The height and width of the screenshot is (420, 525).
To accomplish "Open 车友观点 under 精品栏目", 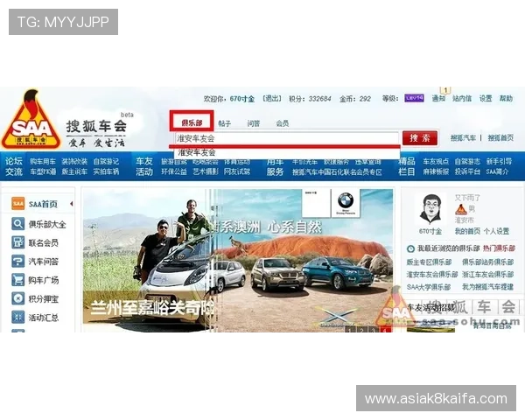I will (436, 161).
